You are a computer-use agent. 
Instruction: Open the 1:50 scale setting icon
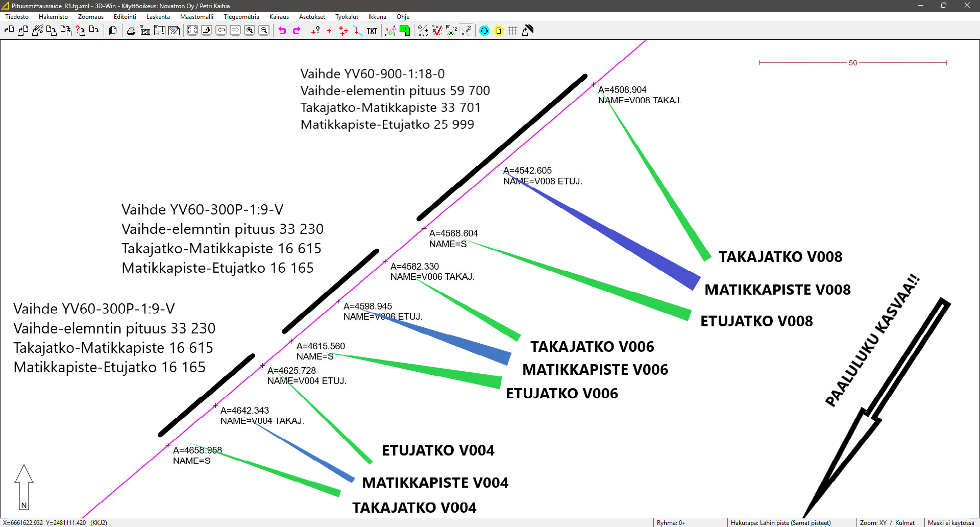[x=145, y=31]
